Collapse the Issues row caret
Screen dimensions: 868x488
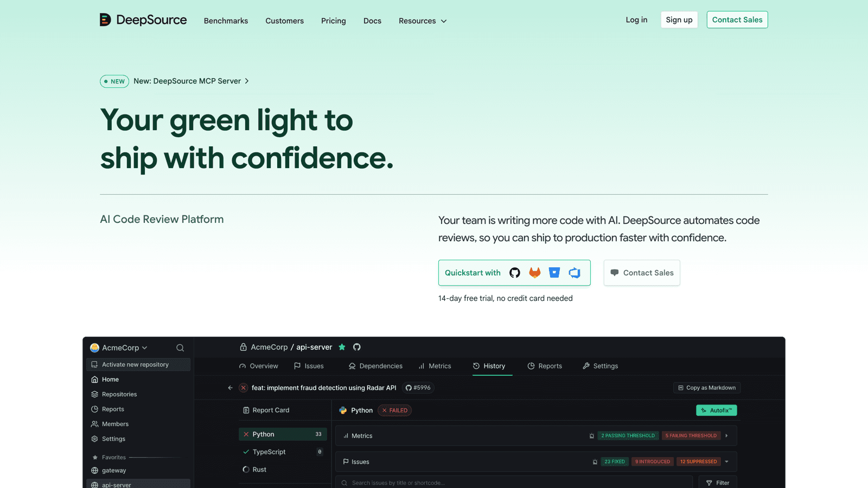pyautogui.click(x=726, y=462)
